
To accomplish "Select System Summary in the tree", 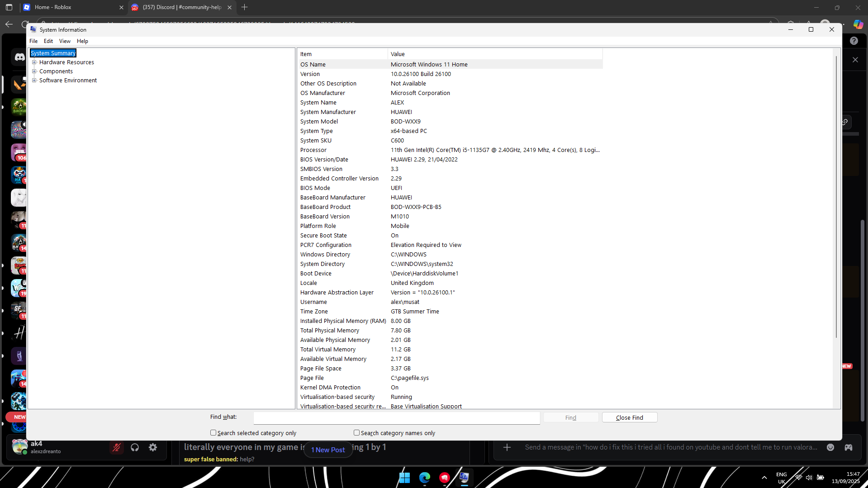I will click(x=53, y=53).
